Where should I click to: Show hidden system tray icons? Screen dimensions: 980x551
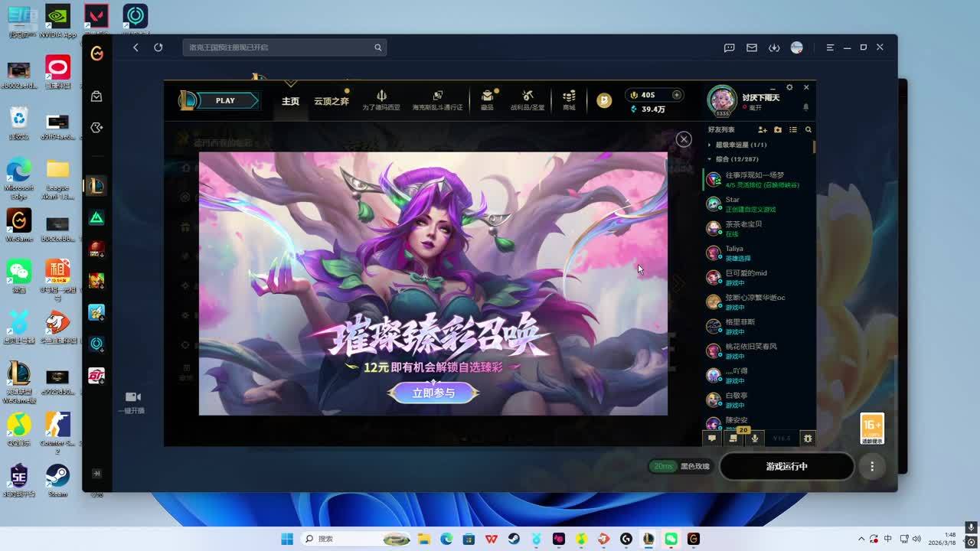[x=861, y=539]
